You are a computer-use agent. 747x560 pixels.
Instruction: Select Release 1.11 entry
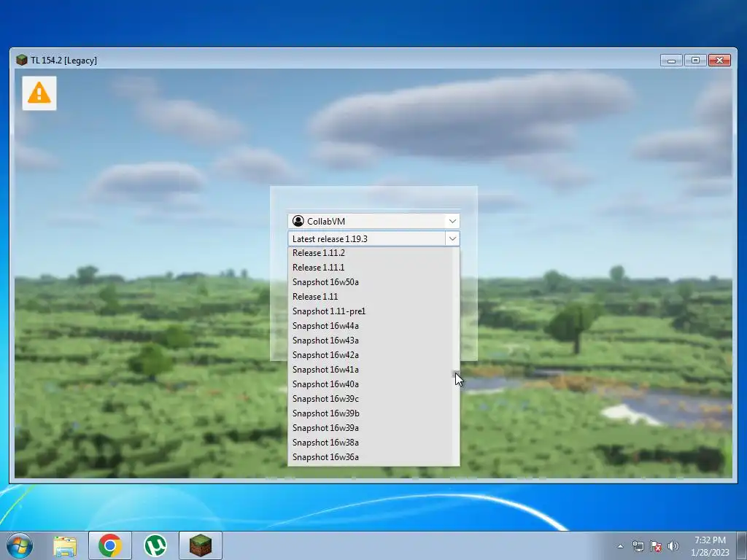coord(370,297)
